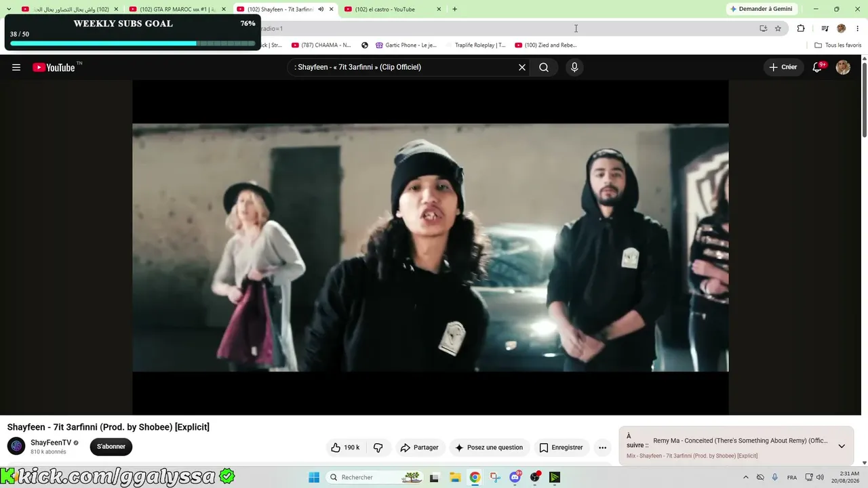Submit search with the magnifier button

(x=544, y=67)
